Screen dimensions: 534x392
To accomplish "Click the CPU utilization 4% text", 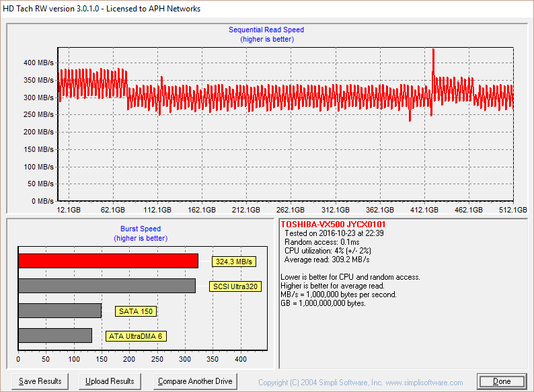I will (x=327, y=251).
